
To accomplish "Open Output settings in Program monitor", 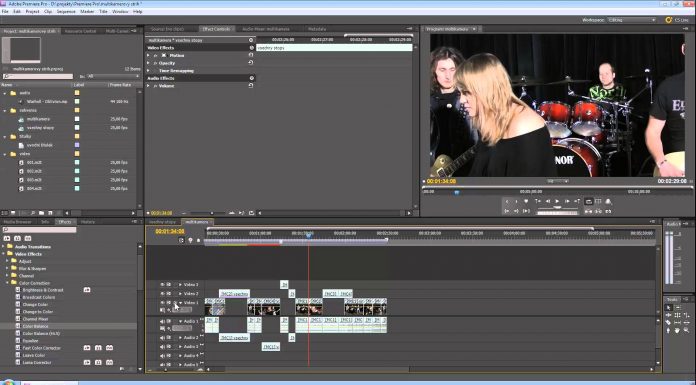I will pyautogui.click(x=609, y=202).
